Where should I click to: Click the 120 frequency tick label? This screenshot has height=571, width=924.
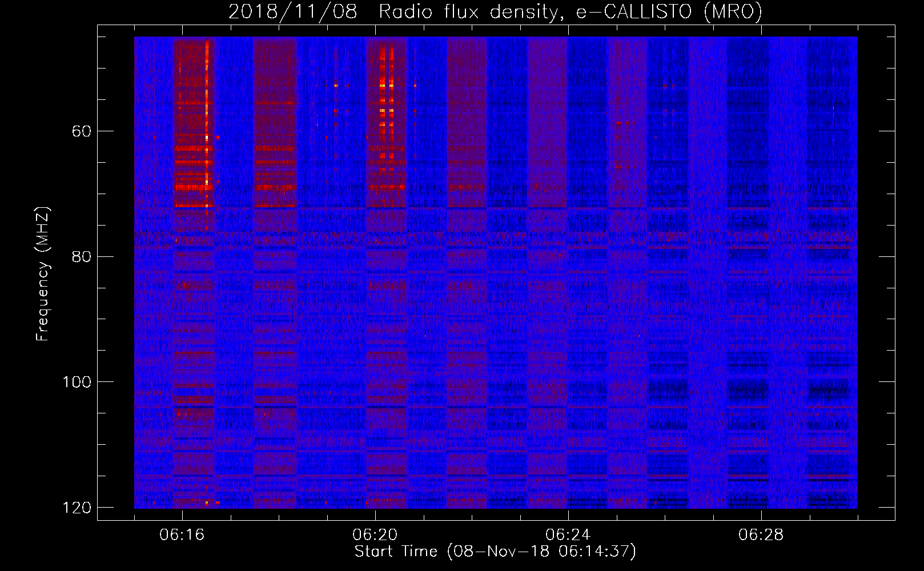pyautogui.click(x=77, y=508)
